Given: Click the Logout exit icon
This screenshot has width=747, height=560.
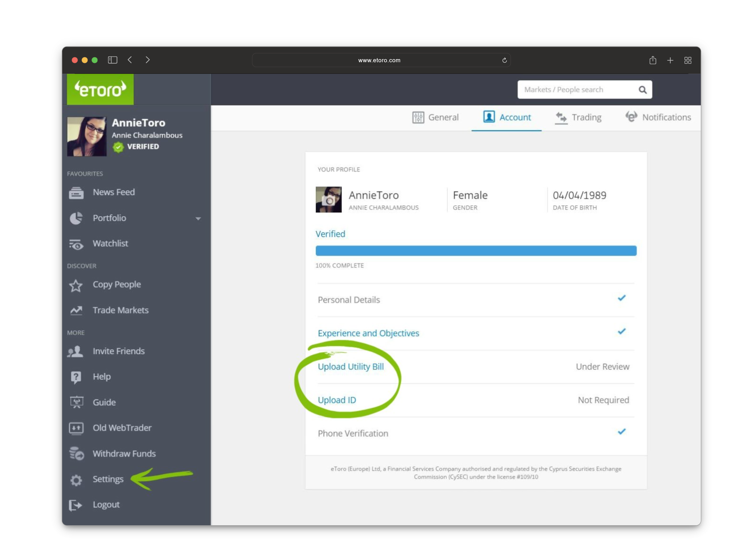Looking at the screenshot, I should 75,505.
